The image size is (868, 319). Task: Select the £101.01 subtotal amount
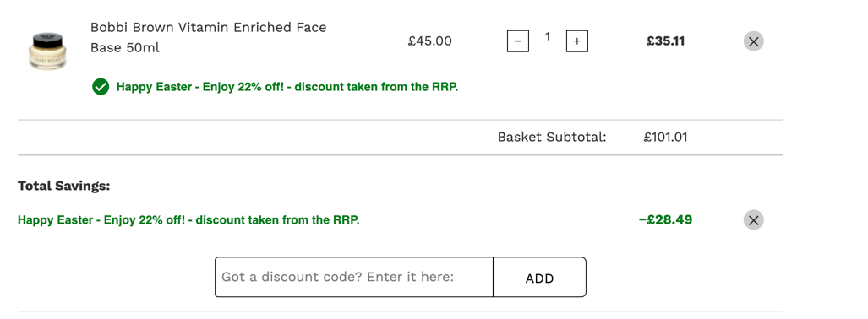665,137
